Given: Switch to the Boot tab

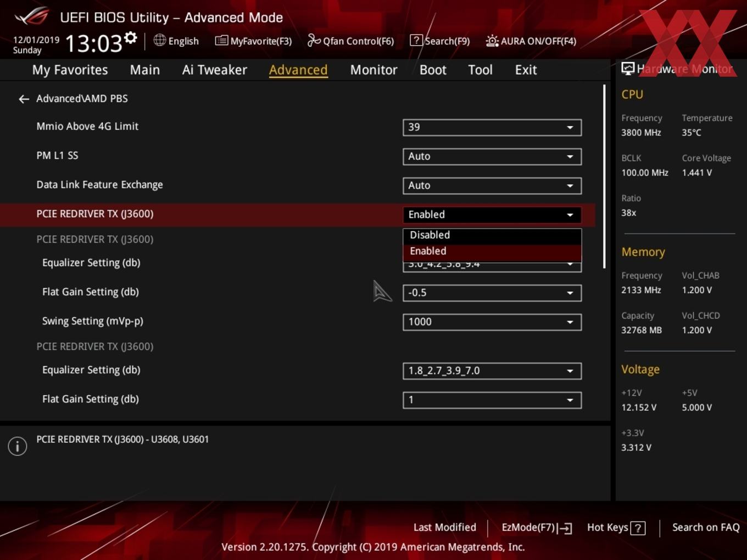Looking at the screenshot, I should 433,70.
